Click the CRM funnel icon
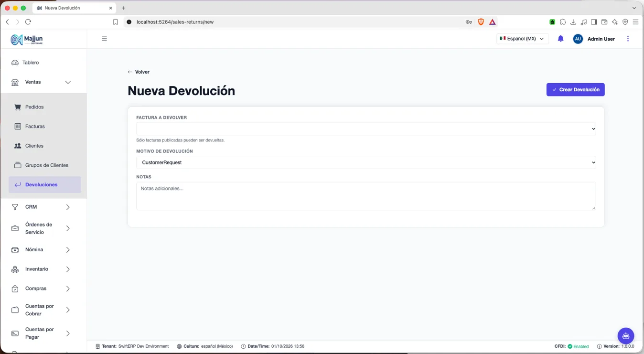The width and height of the screenshot is (644, 354). (x=15, y=207)
